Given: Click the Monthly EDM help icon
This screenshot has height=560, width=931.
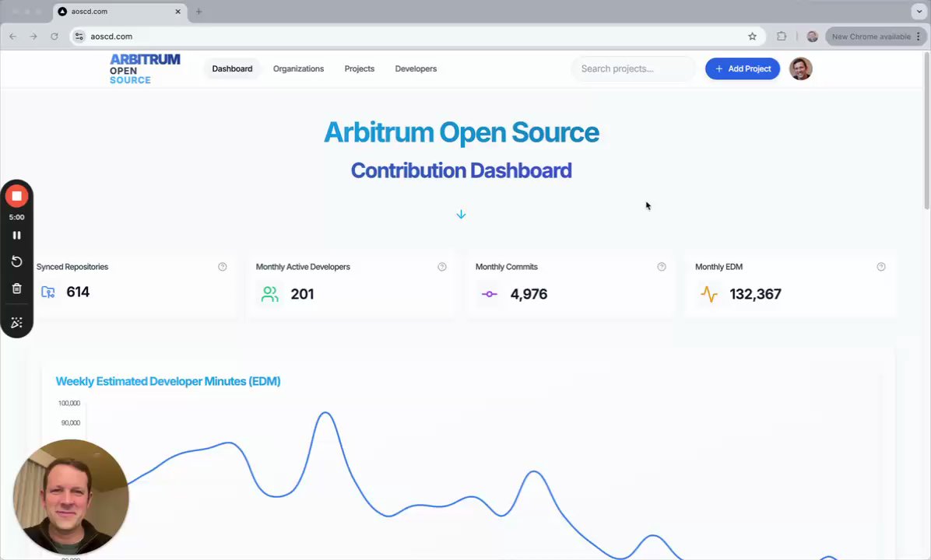Looking at the screenshot, I should pos(881,267).
